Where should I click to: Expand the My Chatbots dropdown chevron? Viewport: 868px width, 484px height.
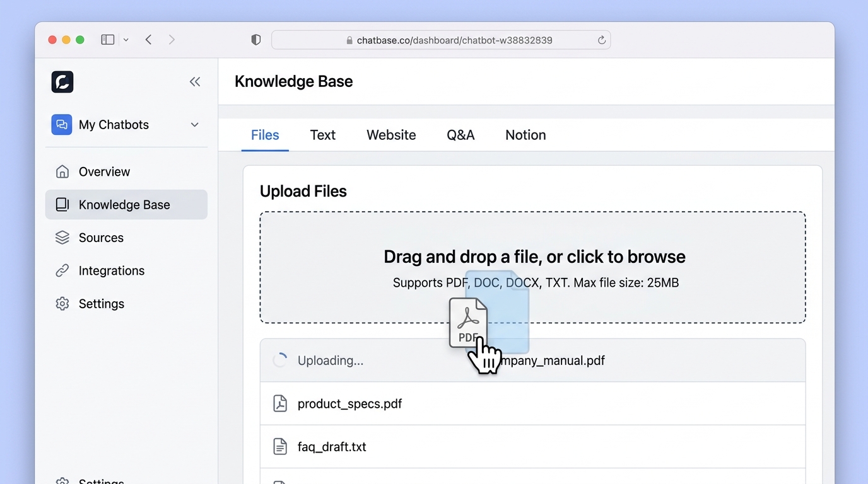194,125
